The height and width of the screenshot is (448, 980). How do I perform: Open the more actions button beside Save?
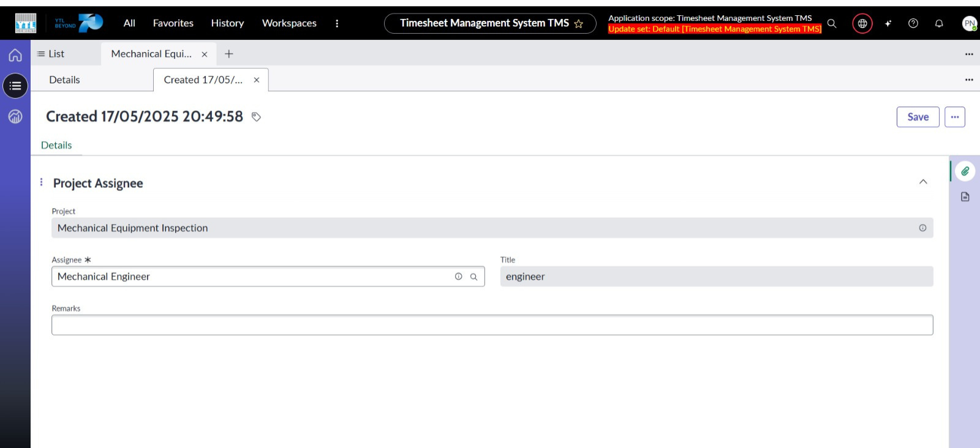954,117
